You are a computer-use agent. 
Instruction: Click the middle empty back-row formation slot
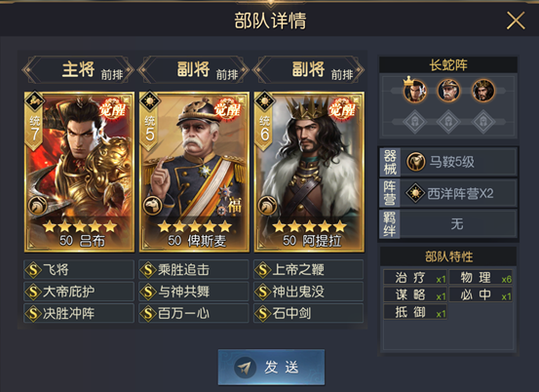[448, 122]
